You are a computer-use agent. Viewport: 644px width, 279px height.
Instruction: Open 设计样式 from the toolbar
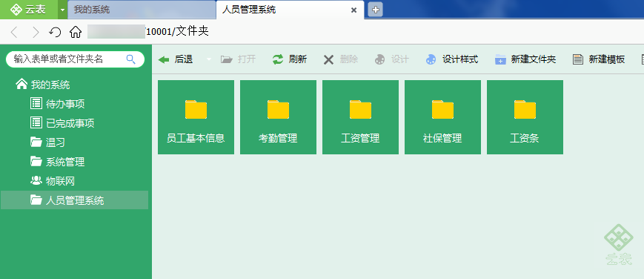click(452, 59)
